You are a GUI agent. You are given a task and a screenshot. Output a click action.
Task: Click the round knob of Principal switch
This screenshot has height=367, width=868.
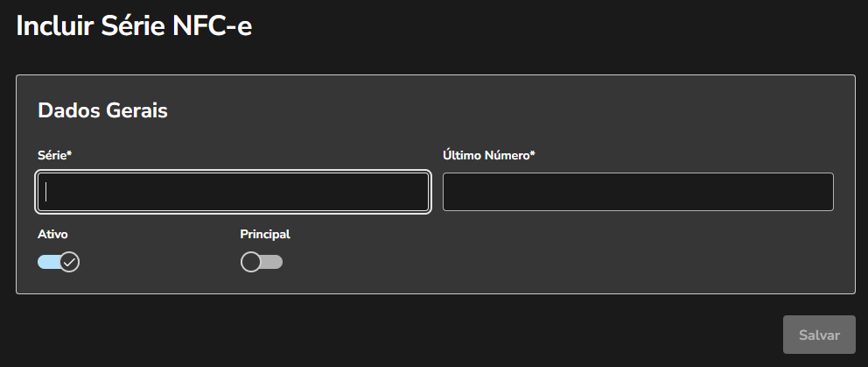click(251, 262)
